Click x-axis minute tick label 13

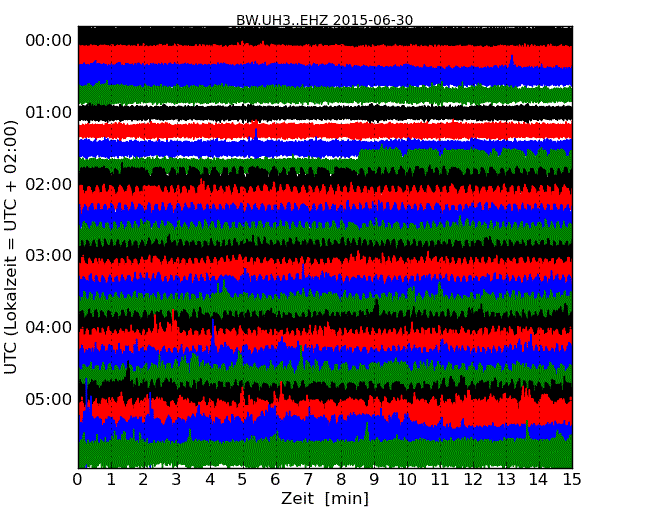coord(506,479)
